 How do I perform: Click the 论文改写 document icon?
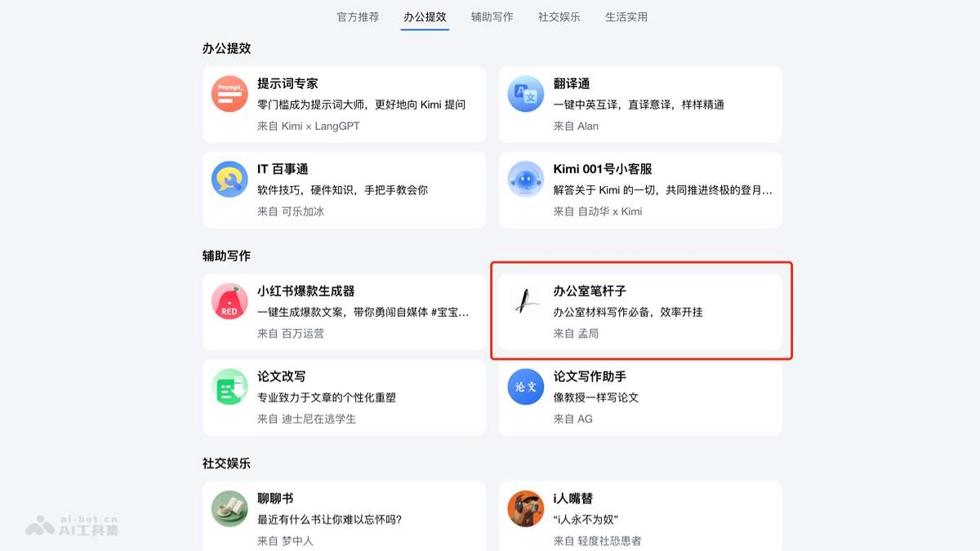coord(229,387)
